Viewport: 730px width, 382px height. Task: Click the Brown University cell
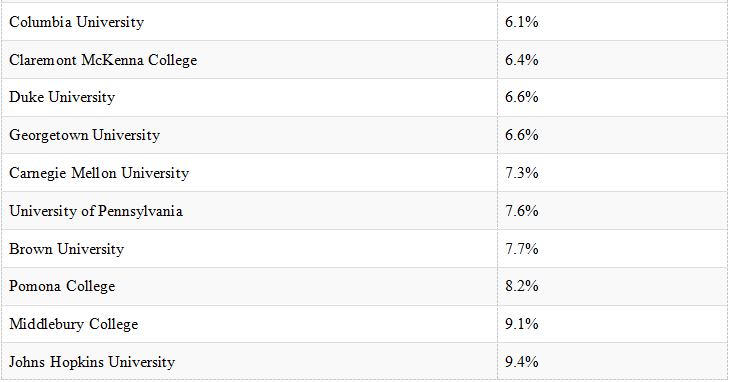click(x=250, y=248)
